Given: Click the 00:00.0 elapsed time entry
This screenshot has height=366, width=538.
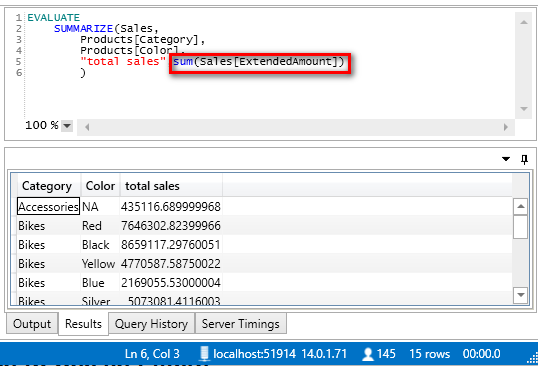Looking at the screenshot, I should [481, 354].
